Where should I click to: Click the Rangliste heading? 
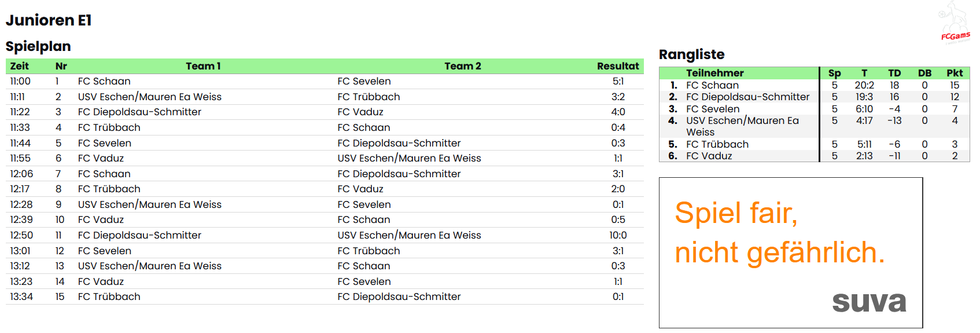[691, 54]
